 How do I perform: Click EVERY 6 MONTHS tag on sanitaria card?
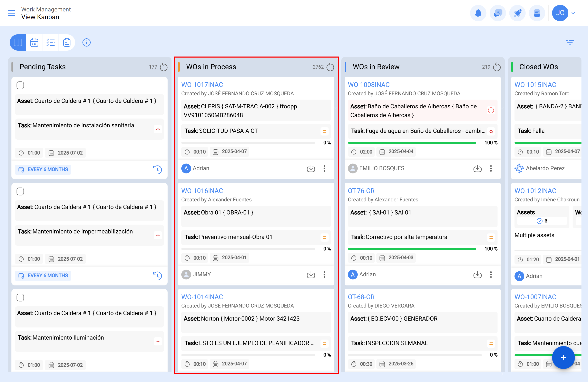[43, 170]
